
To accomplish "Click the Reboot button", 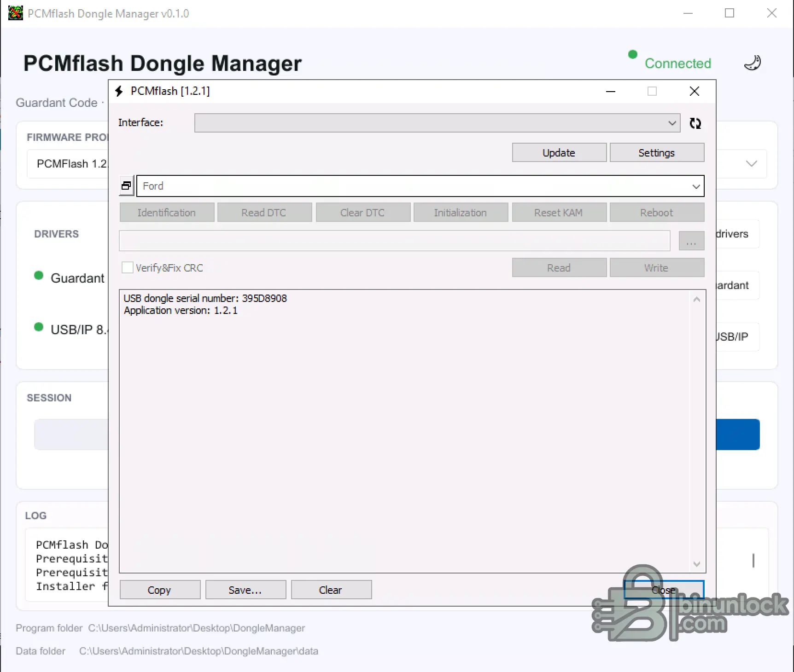I will coord(657,213).
